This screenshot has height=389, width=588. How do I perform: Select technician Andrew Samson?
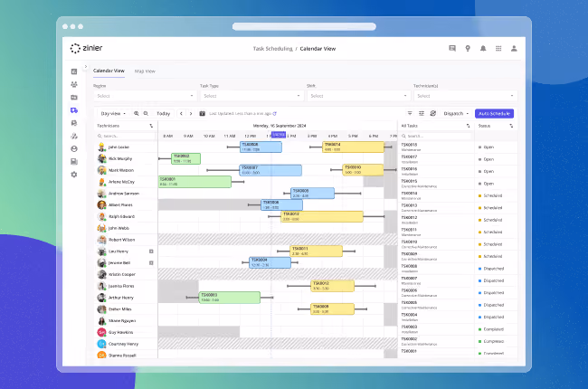click(x=123, y=194)
